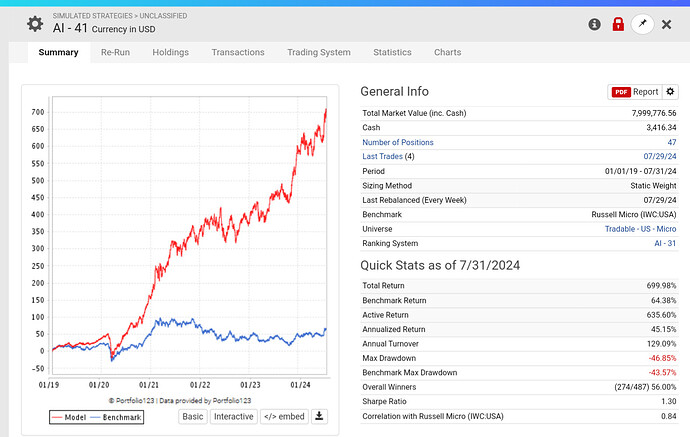
Task: Open the strategy settings gear icon
Action: pyautogui.click(x=35, y=24)
